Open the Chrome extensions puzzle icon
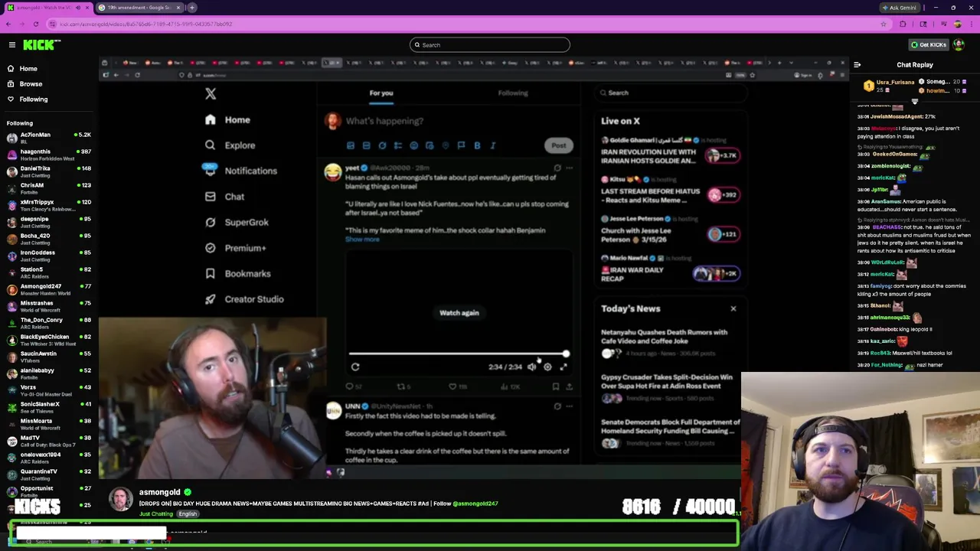This screenshot has height=551, width=980. (x=903, y=24)
